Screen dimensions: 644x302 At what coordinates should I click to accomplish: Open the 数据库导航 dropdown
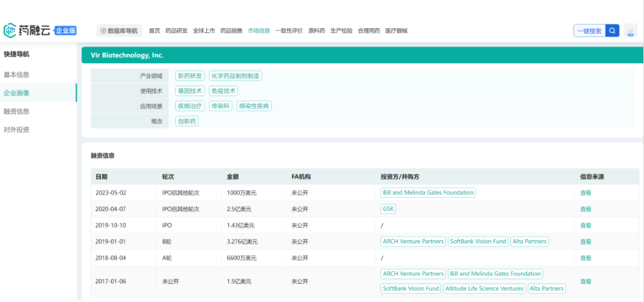pyautogui.click(x=120, y=31)
